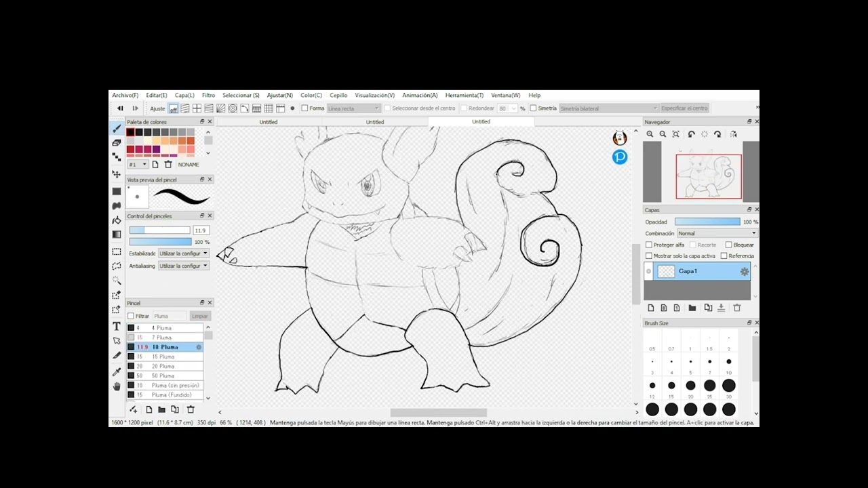
Task: Click the Especificar el centro button
Action: point(684,108)
